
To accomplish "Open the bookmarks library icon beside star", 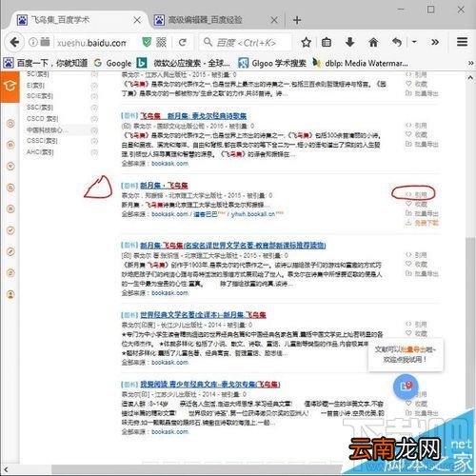I will click(x=327, y=42).
